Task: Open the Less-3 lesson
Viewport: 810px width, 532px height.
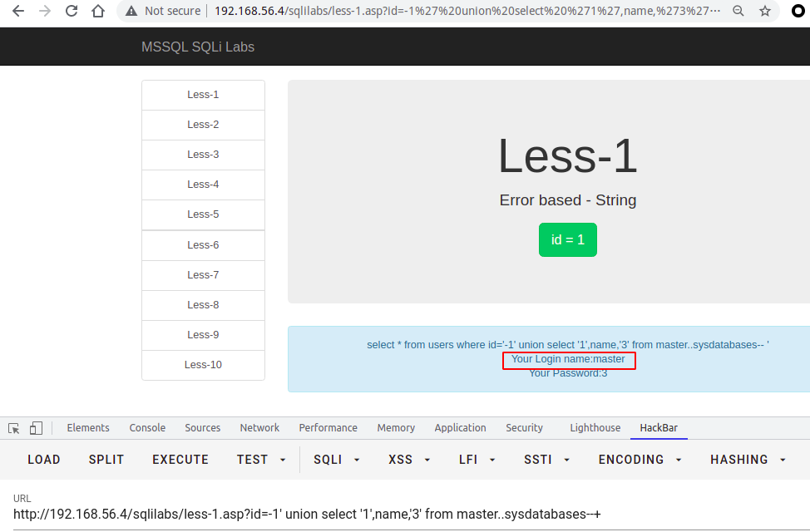Action: click(203, 155)
